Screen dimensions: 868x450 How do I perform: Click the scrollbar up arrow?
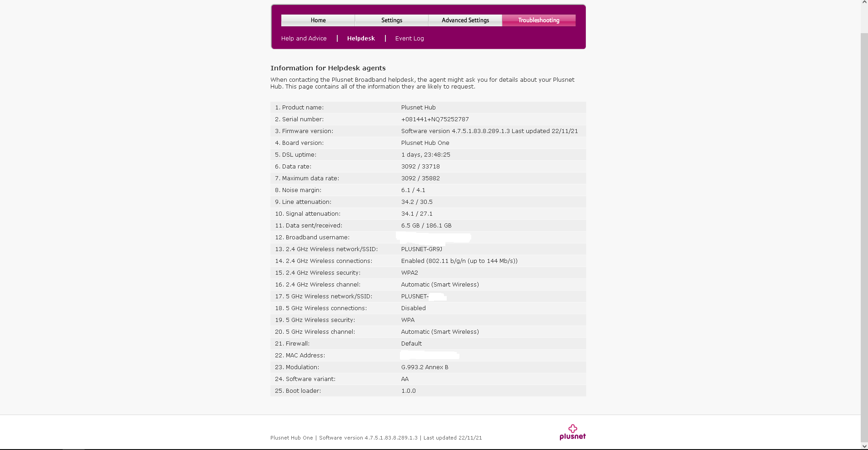[864, 3]
